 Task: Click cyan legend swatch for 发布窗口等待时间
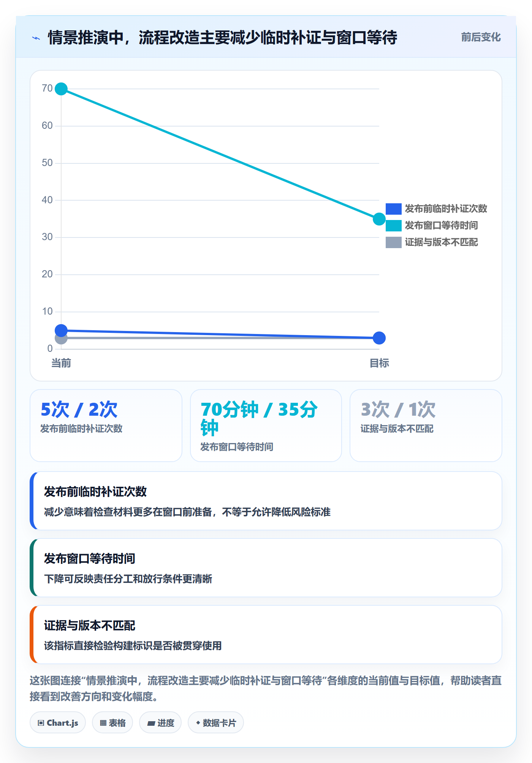tap(394, 225)
